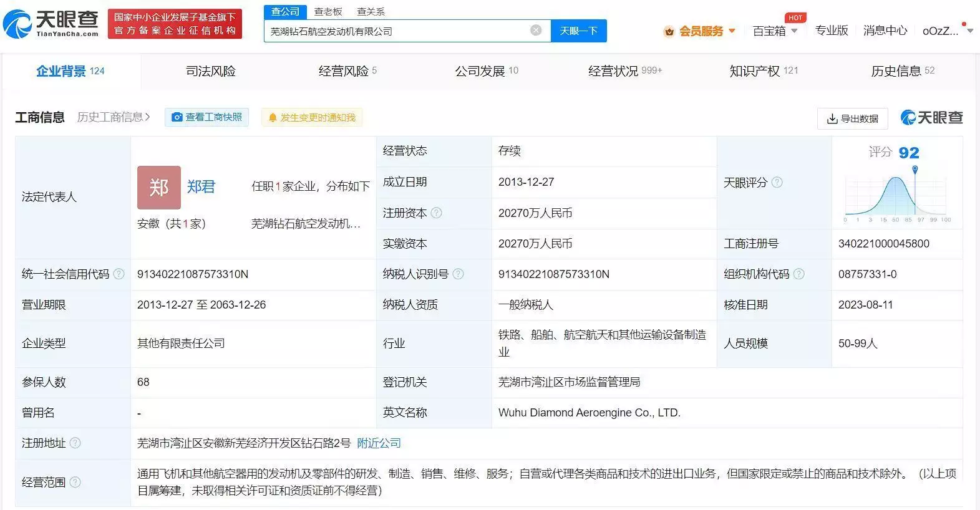The width and height of the screenshot is (980, 510).
Task: Switch to the 查公司 search tab
Action: coord(285,12)
